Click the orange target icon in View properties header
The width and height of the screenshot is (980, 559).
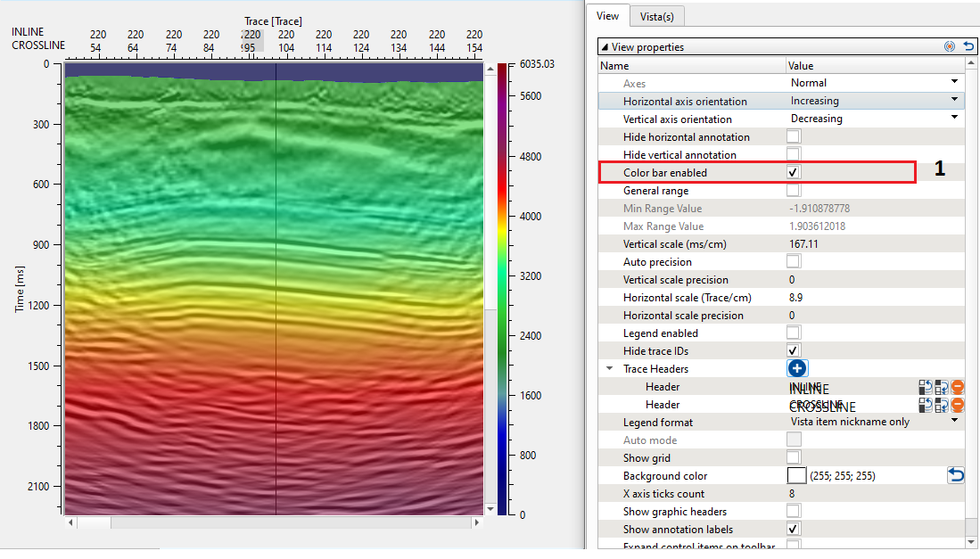pyautogui.click(x=951, y=46)
